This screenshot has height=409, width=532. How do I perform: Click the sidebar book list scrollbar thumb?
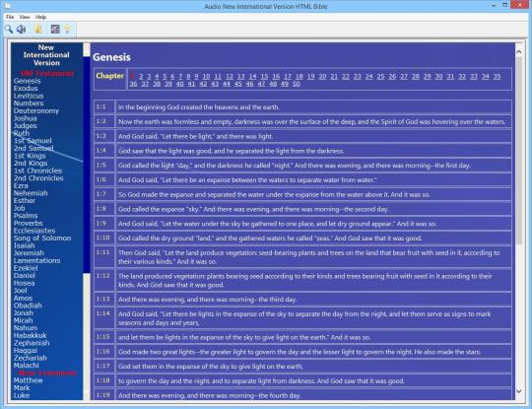87,165
